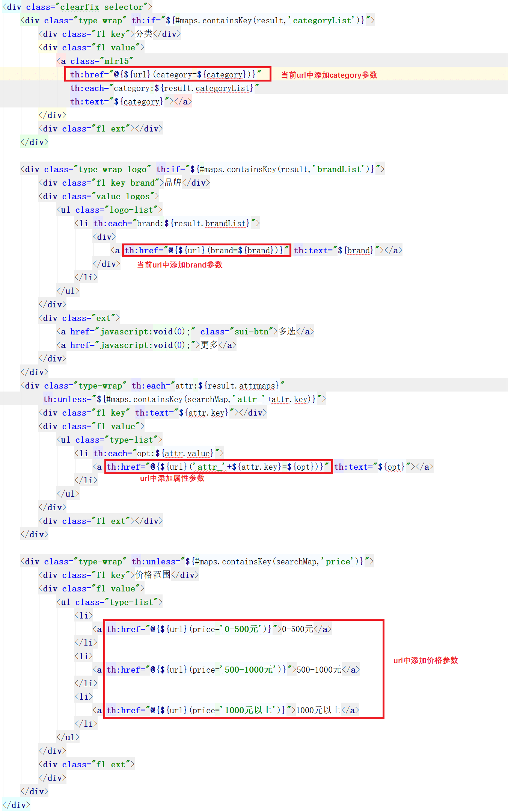This screenshot has height=812, width=508.
Task: Click the 0-500元 price anchor line
Action: coord(212,629)
